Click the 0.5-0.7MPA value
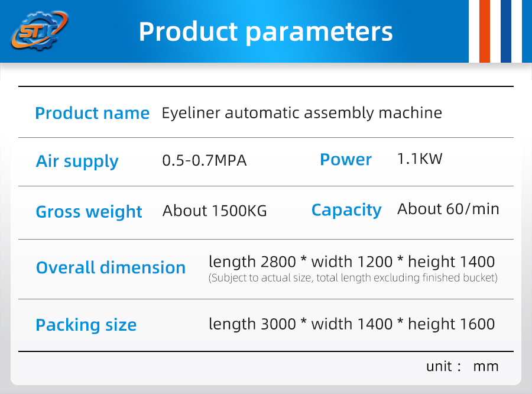 [205, 160]
